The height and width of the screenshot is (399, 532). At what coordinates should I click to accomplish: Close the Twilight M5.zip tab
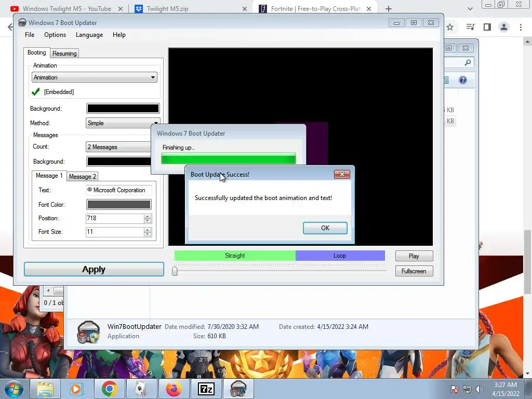coord(245,9)
